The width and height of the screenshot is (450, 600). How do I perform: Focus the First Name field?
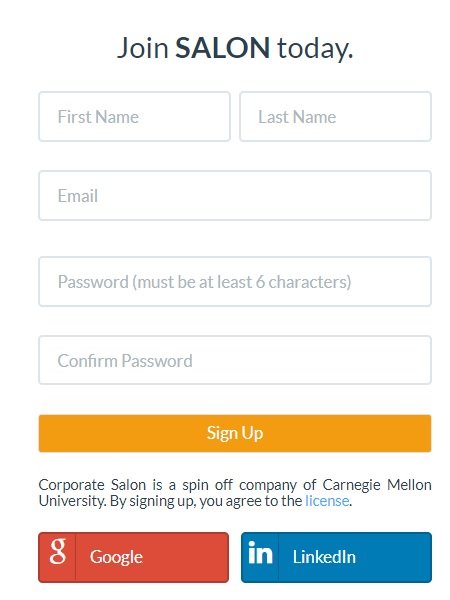tap(134, 117)
